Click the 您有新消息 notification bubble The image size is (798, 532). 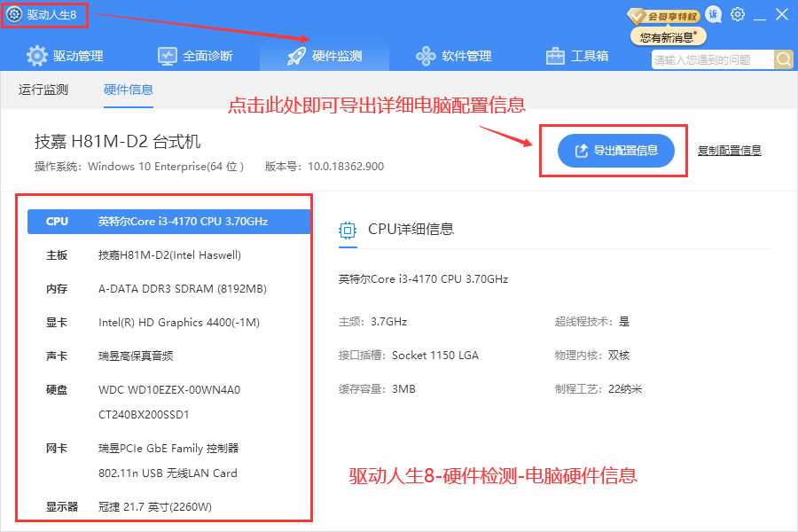pos(668,37)
